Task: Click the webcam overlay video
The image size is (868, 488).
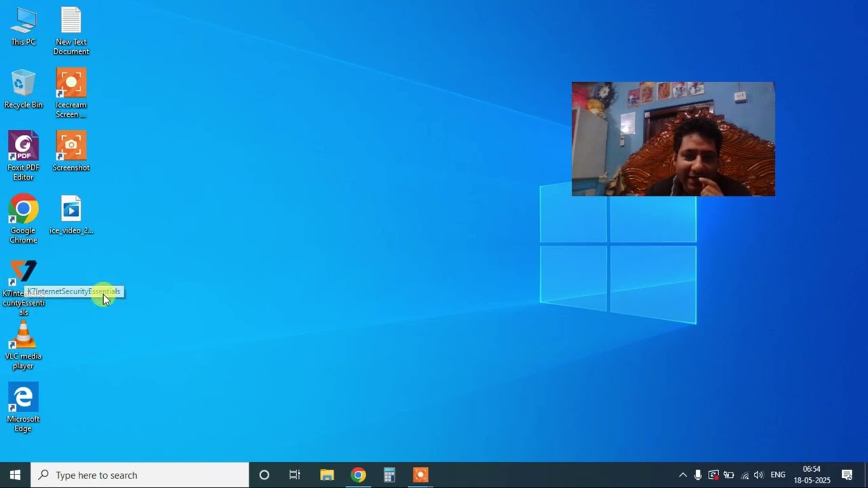Action: (673, 139)
